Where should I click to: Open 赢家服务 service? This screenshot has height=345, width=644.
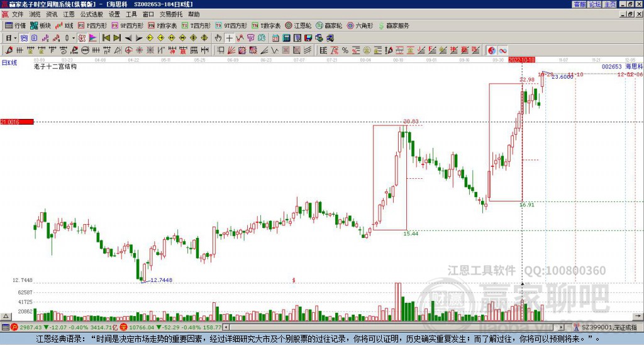(x=394, y=25)
